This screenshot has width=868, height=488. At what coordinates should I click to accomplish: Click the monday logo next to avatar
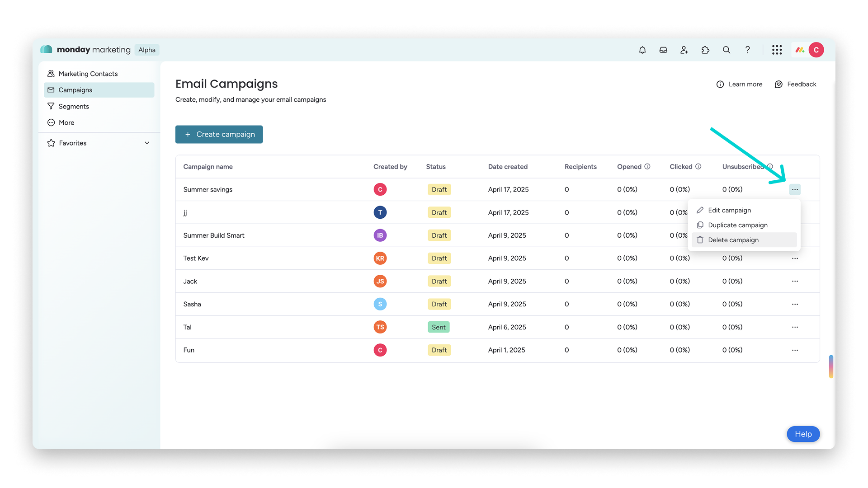tap(800, 50)
